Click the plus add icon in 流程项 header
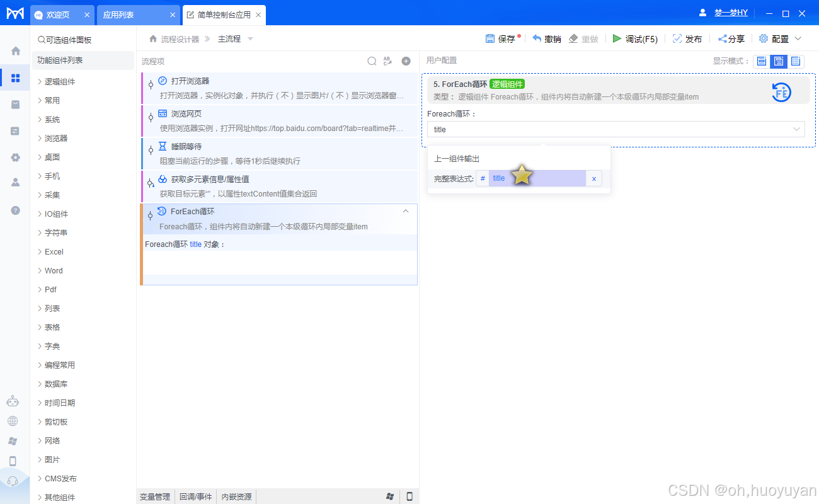Viewport: 819px width, 504px height. [406, 61]
